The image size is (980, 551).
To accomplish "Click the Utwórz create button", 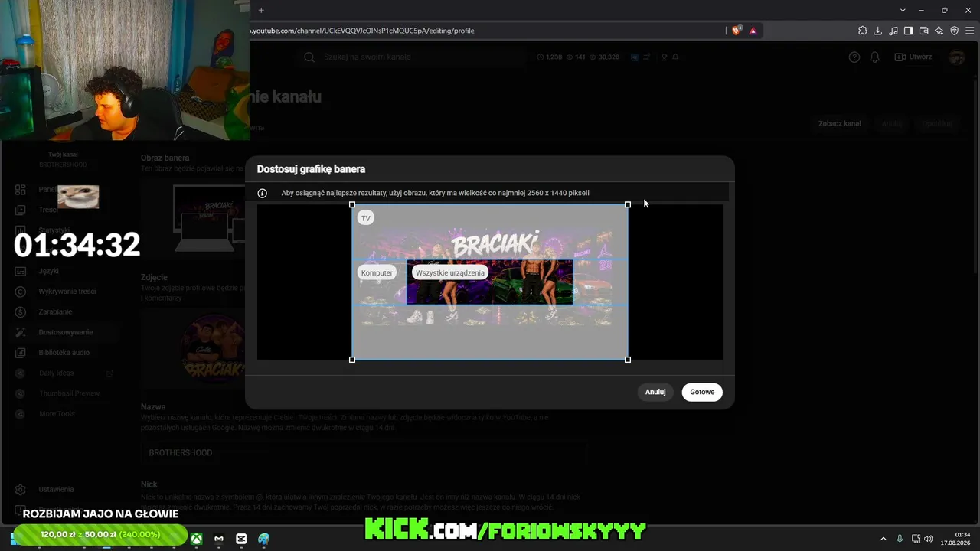I will point(913,57).
